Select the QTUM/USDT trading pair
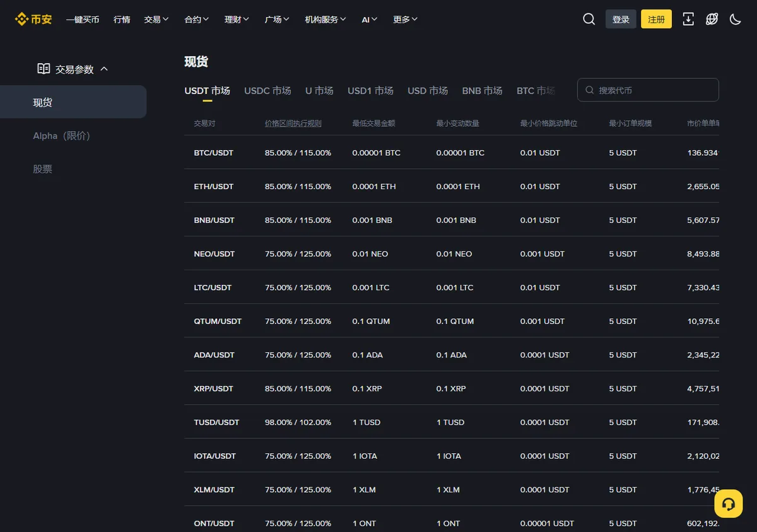The height and width of the screenshot is (532, 757). click(218, 321)
